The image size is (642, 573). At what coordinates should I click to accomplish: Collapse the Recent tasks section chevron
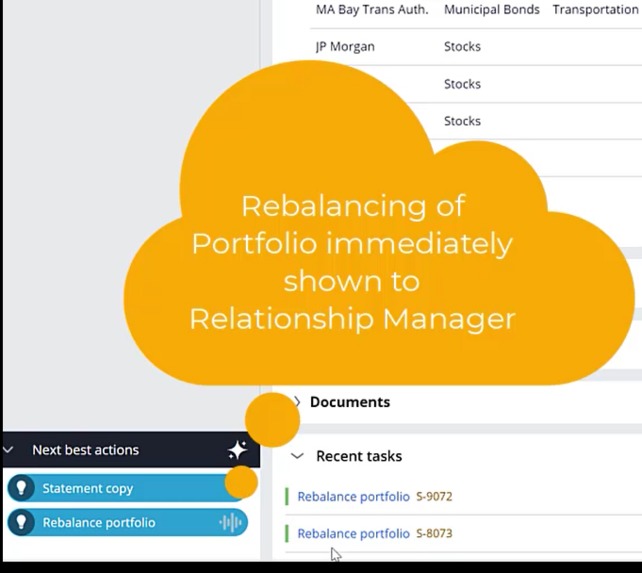coord(297,456)
